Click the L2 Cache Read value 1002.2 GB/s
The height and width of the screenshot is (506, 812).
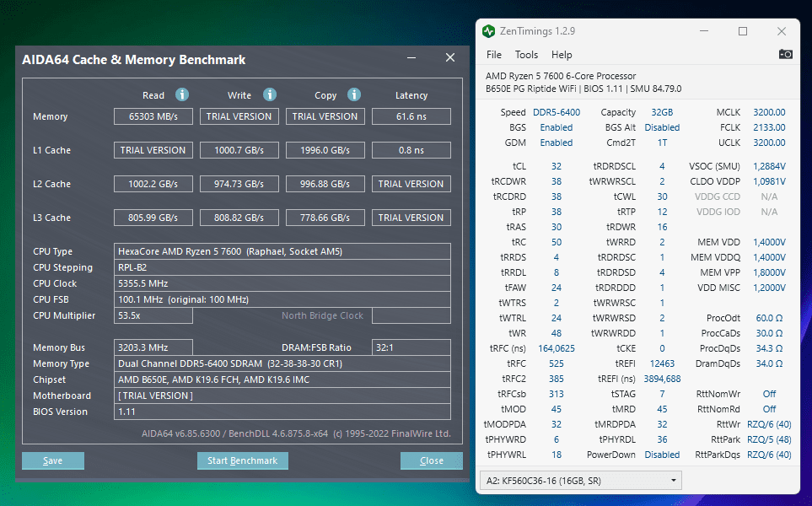pyautogui.click(x=153, y=184)
